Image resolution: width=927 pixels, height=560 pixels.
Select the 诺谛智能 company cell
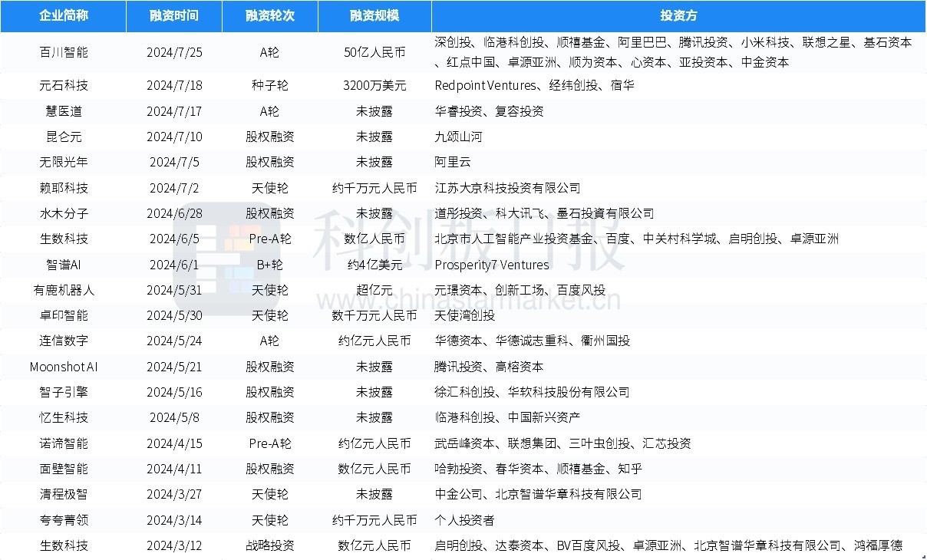click(64, 443)
